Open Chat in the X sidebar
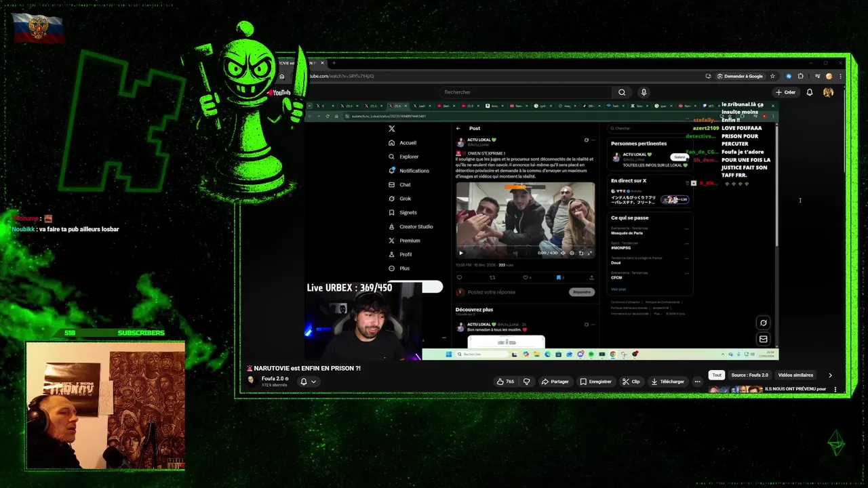Screen dimensions: 868x488 point(399,184)
